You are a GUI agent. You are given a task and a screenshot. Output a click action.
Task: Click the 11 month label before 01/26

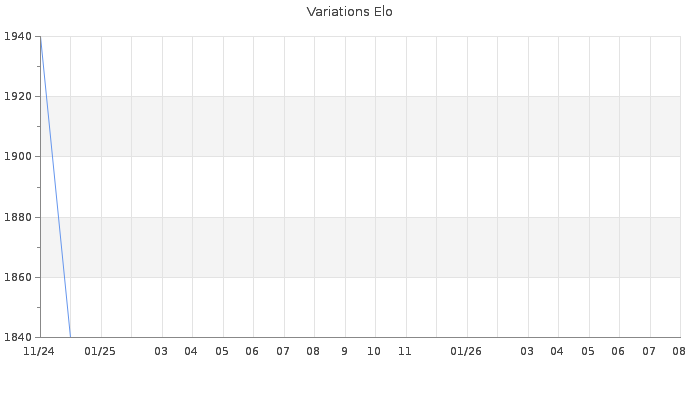pos(404,352)
